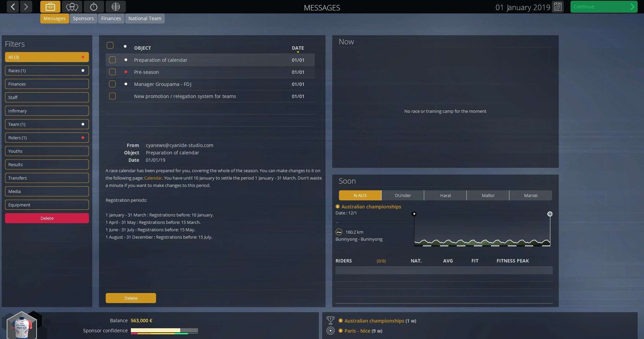Viewport: 644px width, 339px height.
Task: Open the team management briefcase icon
Action: click(50, 7)
